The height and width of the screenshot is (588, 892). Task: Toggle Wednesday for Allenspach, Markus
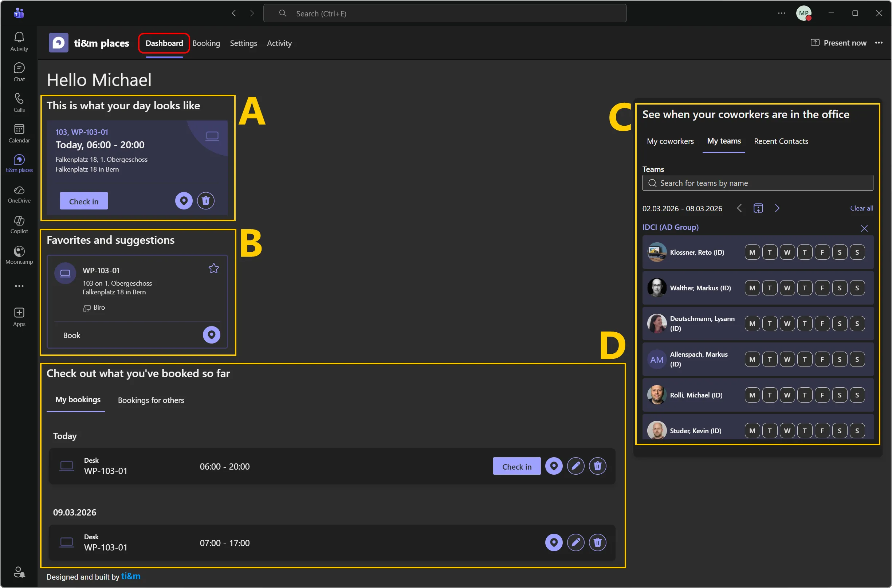787,359
